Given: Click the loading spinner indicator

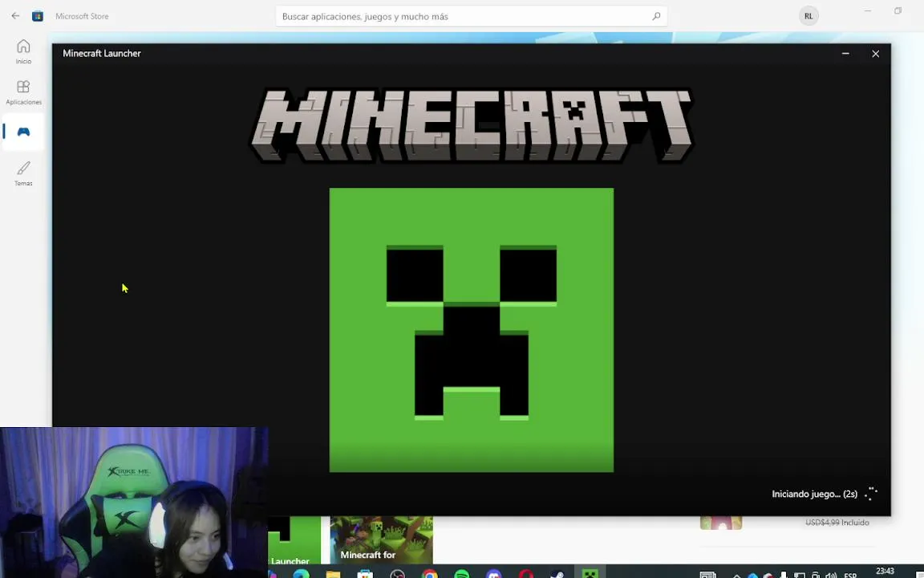Looking at the screenshot, I should click(871, 494).
